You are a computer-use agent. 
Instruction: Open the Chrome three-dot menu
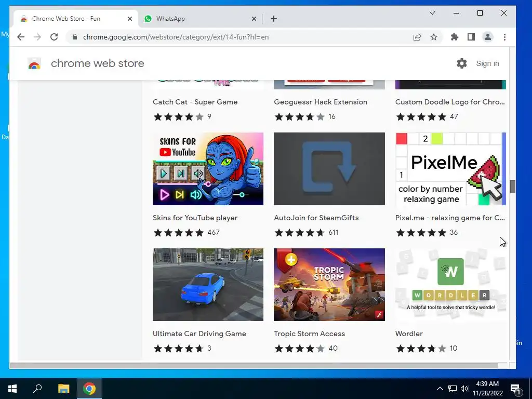[x=504, y=37]
